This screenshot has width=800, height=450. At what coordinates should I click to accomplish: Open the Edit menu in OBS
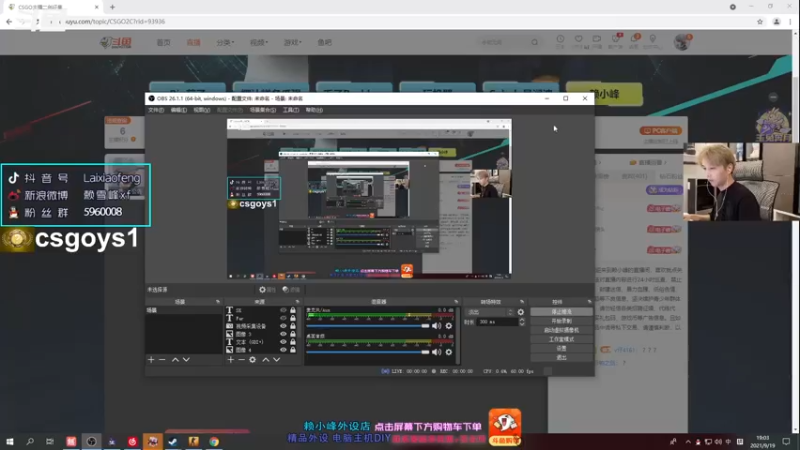(x=179, y=110)
